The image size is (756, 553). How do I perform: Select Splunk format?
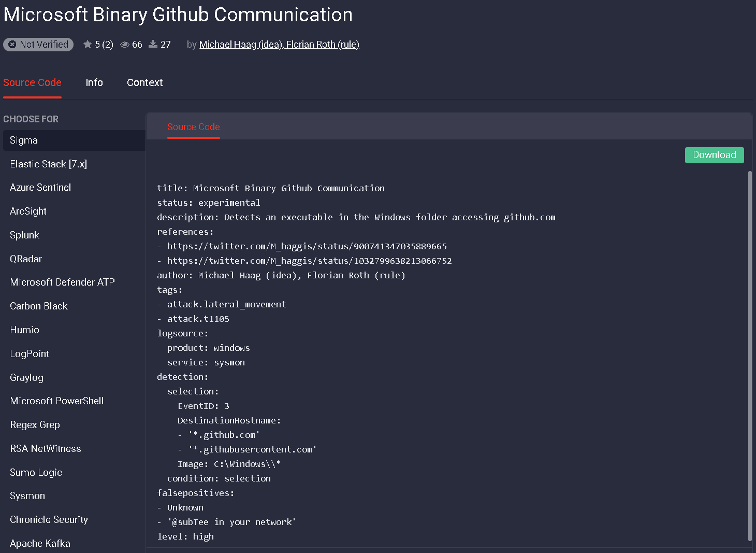(x=74, y=235)
